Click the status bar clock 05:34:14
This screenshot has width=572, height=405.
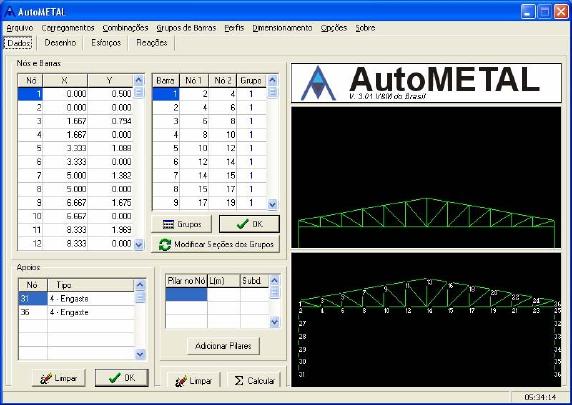540,397
